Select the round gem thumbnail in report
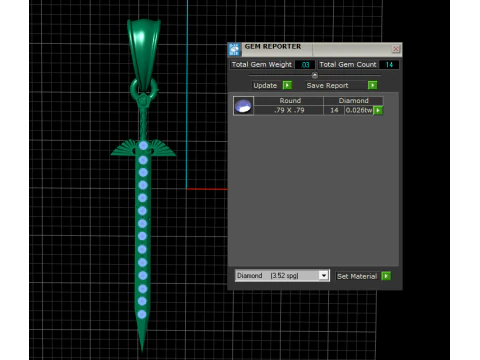Screen dimensions: 480x360 (243, 106)
